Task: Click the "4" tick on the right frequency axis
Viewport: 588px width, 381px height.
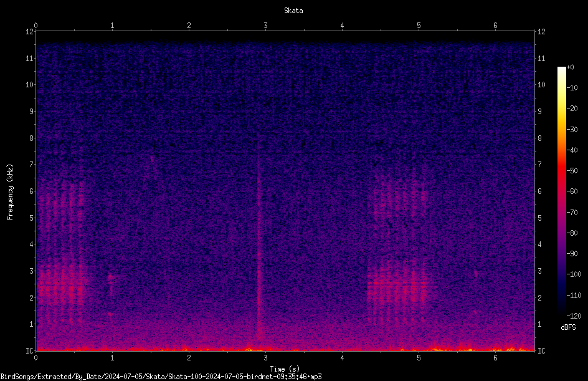Action: [x=539, y=244]
